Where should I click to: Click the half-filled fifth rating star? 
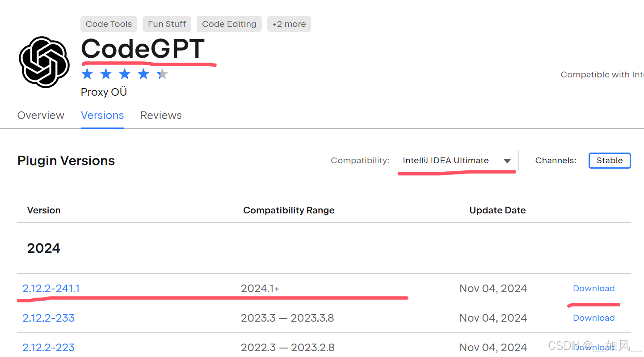tap(162, 74)
